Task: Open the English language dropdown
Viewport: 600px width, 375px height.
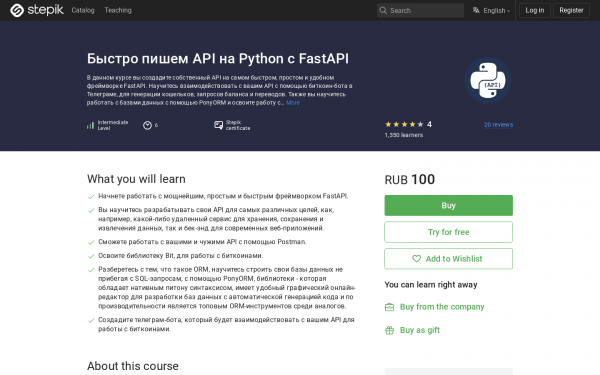Action: click(491, 10)
